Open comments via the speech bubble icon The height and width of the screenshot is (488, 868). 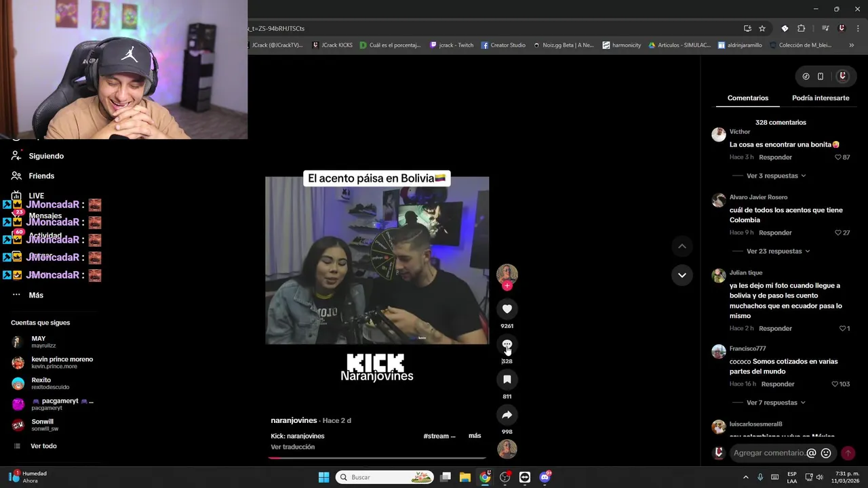pos(507,344)
